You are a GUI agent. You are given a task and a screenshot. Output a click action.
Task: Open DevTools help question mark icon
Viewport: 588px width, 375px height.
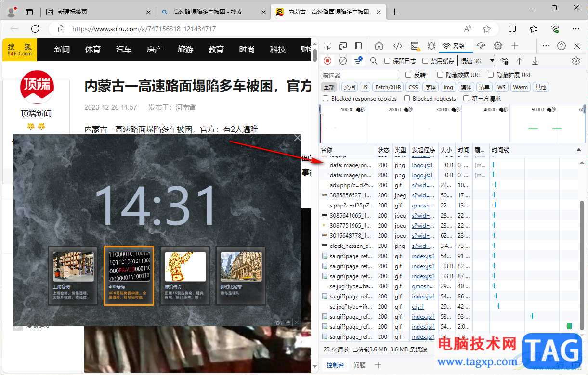pos(562,46)
